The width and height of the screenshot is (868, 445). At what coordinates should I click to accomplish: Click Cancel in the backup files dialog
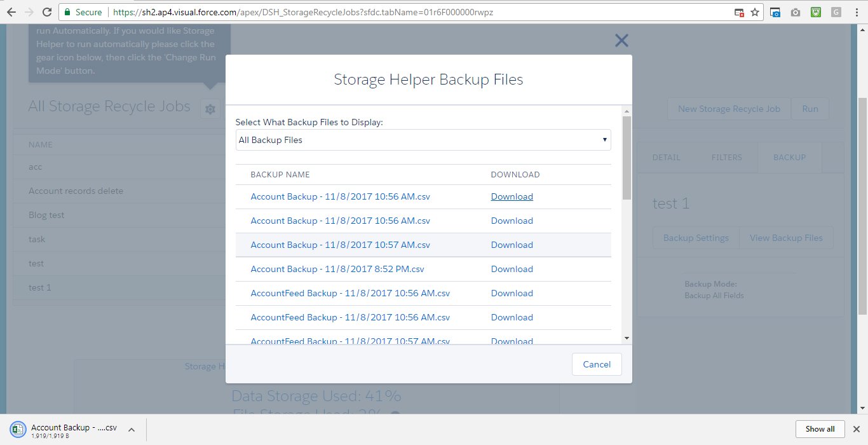[x=597, y=364]
